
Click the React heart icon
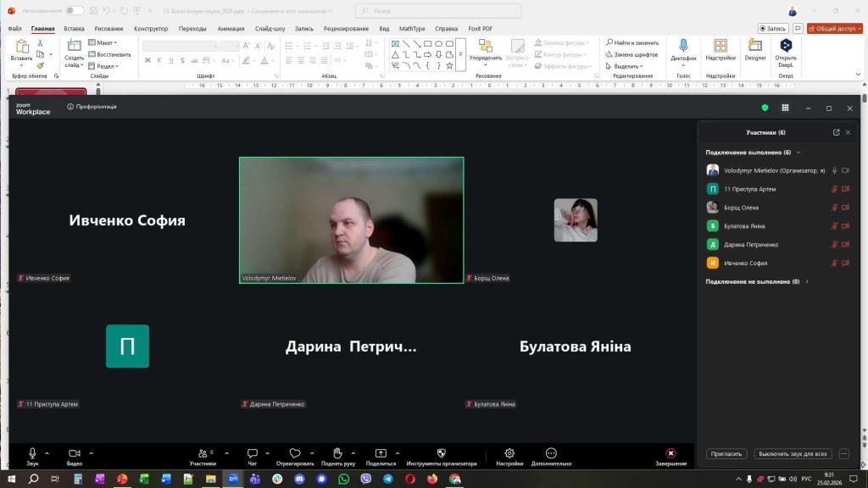(295, 454)
